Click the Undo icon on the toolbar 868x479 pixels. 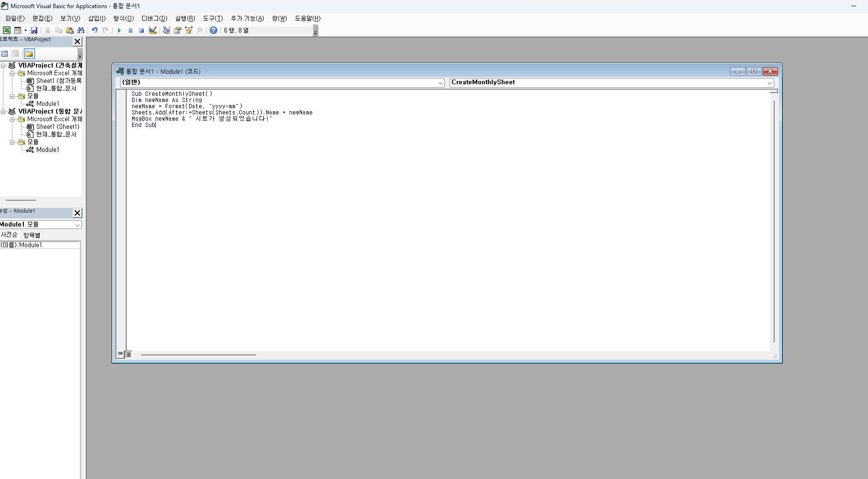point(94,30)
